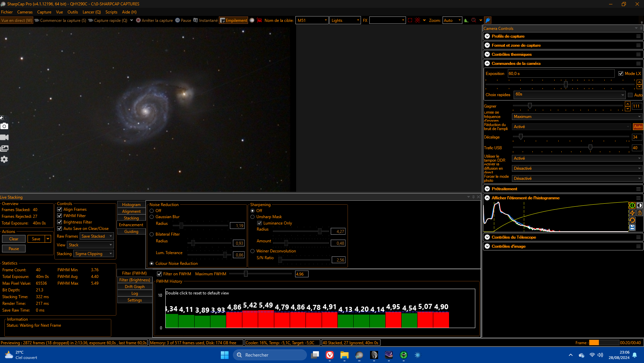Toggle the Filter on FWHM checkbox

tap(159, 274)
